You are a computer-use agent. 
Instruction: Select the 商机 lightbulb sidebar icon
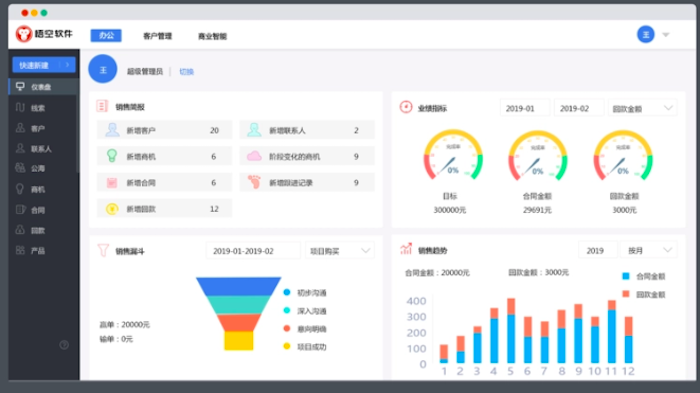point(20,188)
